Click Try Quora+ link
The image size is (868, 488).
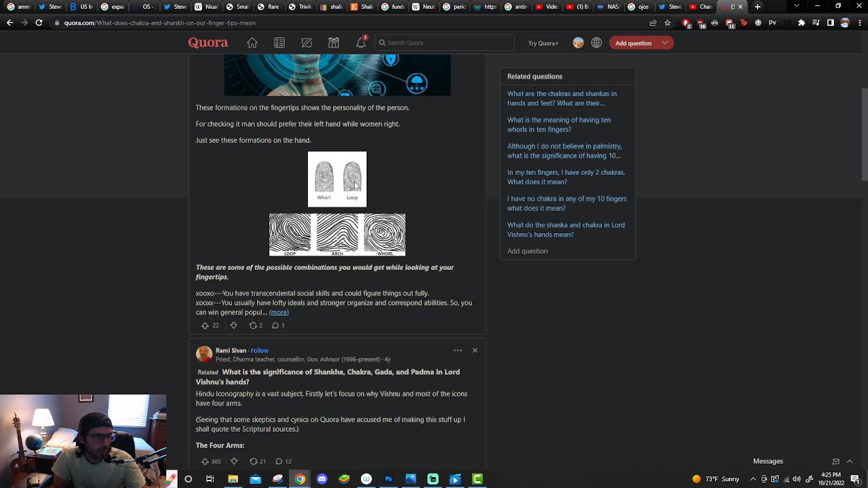543,43
